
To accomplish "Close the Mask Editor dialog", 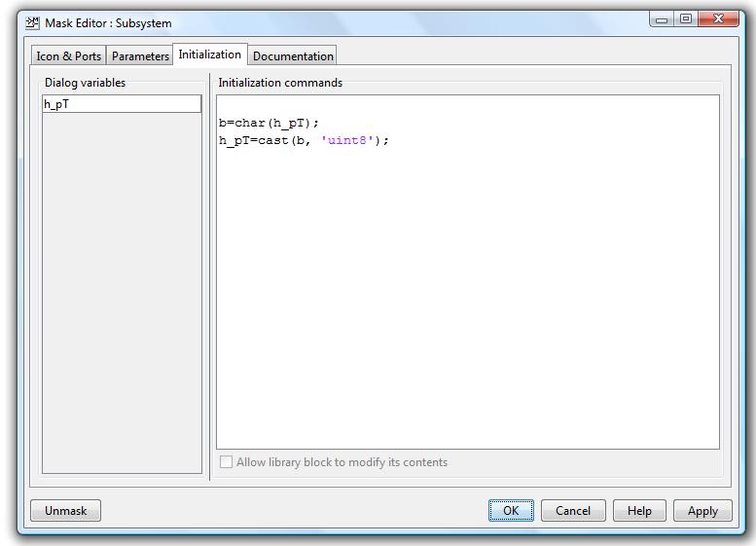I will [x=719, y=19].
